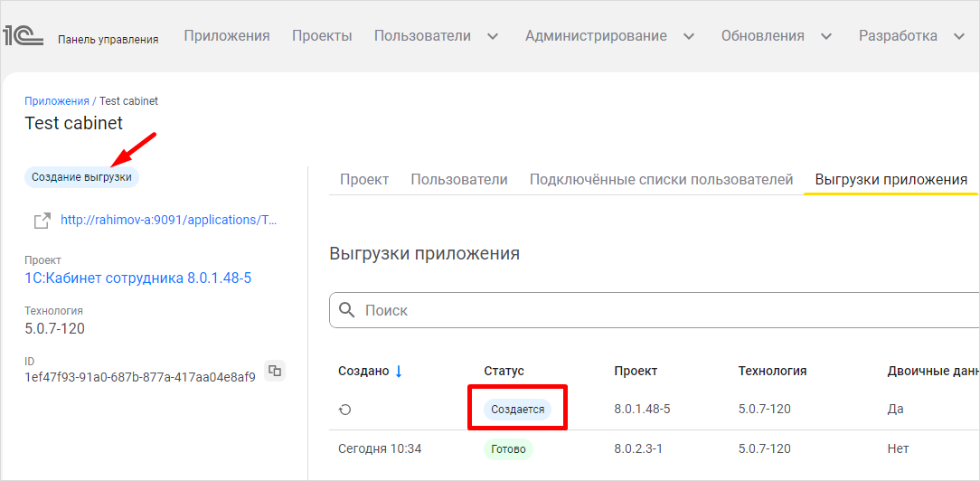Click technology cell in the Готово row
Image resolution: width=980 pixels, height=481 pixels.
coord(764,448)
